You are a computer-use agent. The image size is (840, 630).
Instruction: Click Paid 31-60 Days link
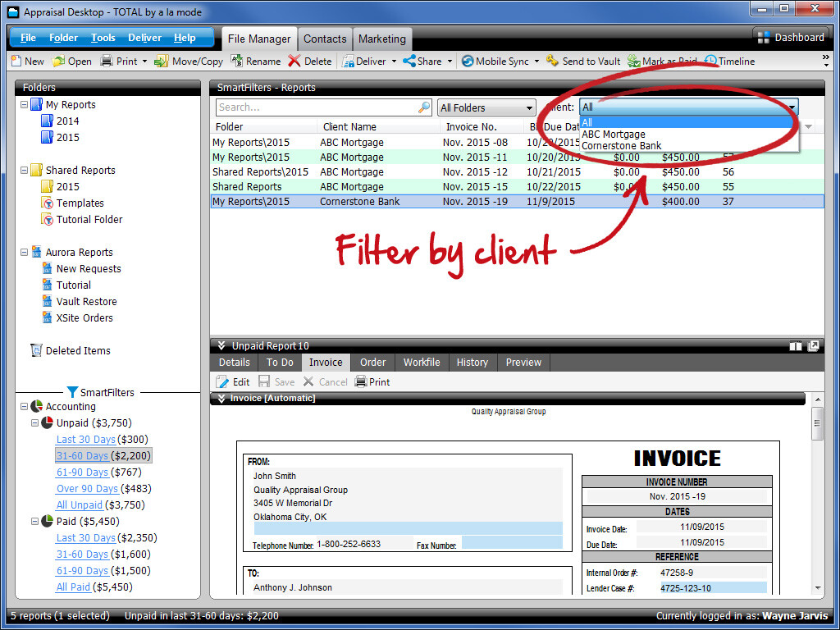[x=83, y=555]
